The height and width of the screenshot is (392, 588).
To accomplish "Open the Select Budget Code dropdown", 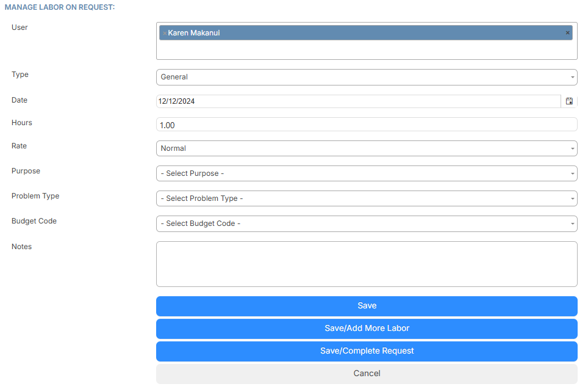I will tap(366, 223).
